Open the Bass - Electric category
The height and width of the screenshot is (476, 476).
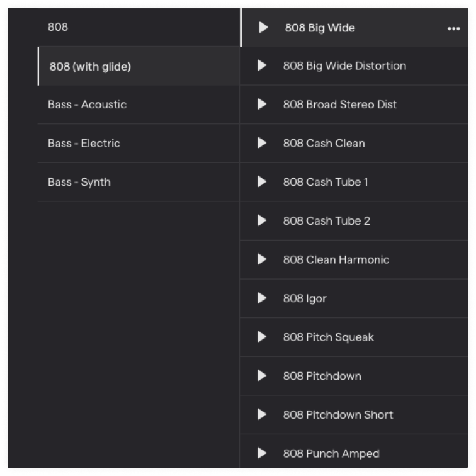[139, 144]
